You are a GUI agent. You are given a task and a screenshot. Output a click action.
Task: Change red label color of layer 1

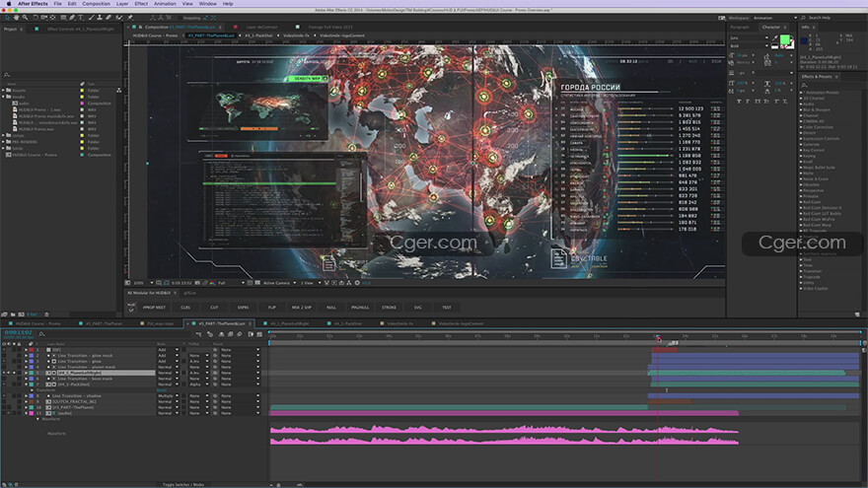pyautogui.click(x=31, y=350)
